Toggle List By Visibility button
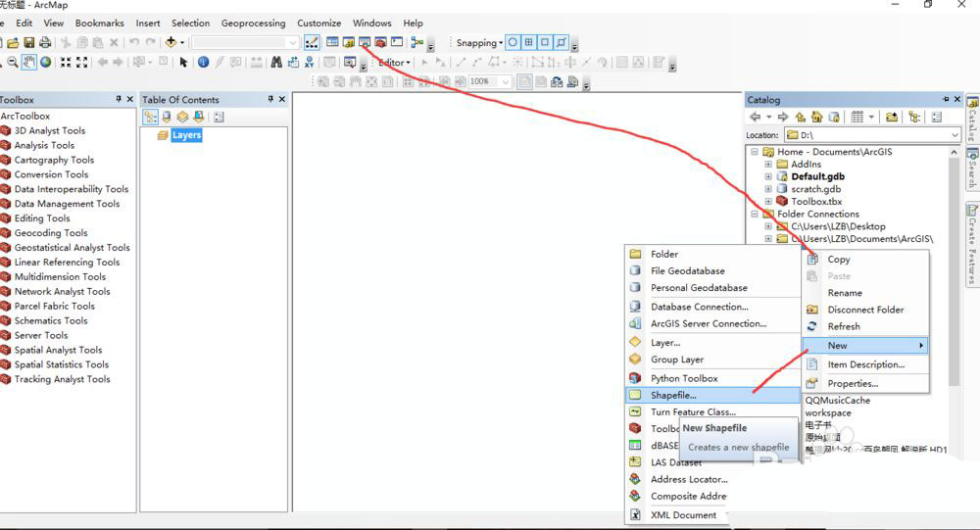980x530 pixels. [x=182, y=117]
